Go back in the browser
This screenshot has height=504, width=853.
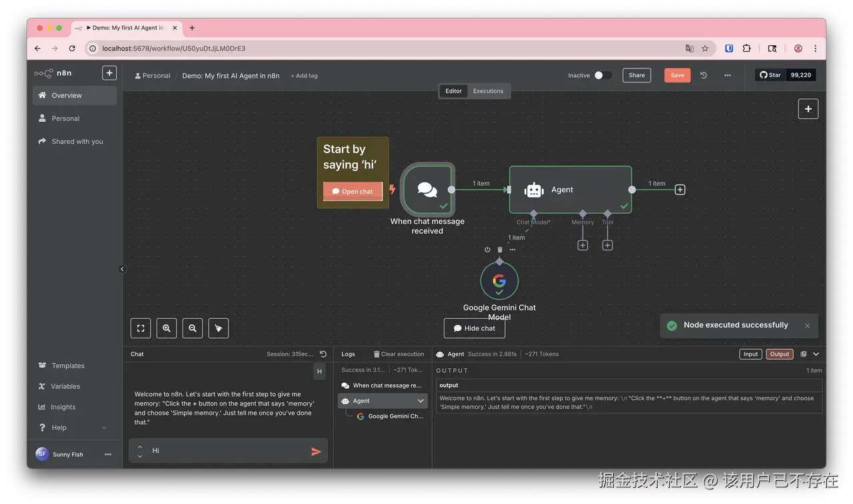[x=38, y=49]
